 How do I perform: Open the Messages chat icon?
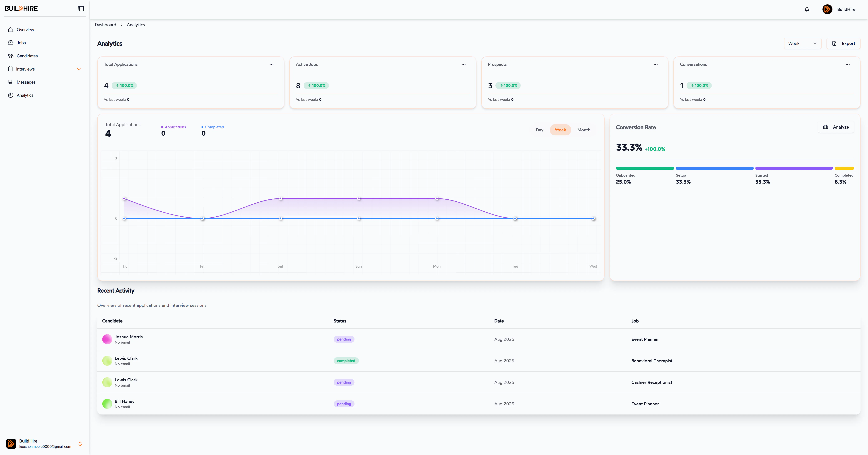pos(11,82)
